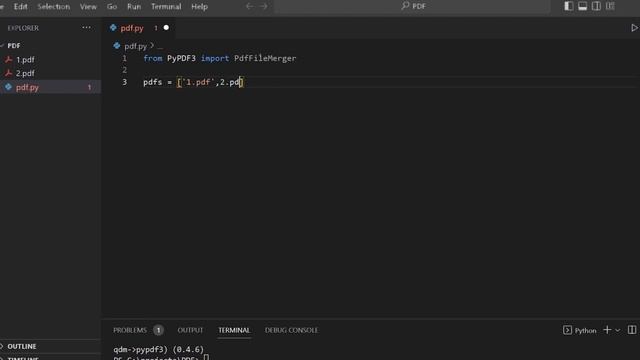Image resolution: width=640 pixels, height=360 pixels.
Task: Toggle secondary side bar layout icon
Action: click(596, 6)
